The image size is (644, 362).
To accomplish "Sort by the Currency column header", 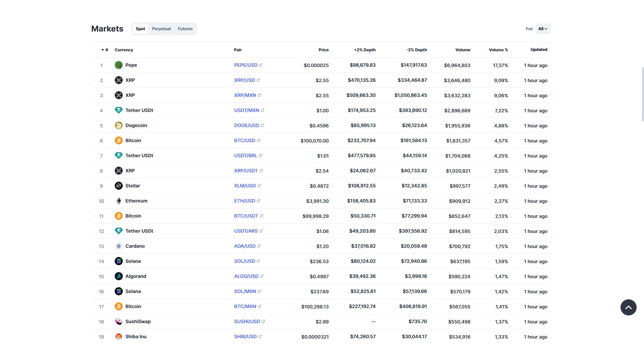I will point(124,50).
